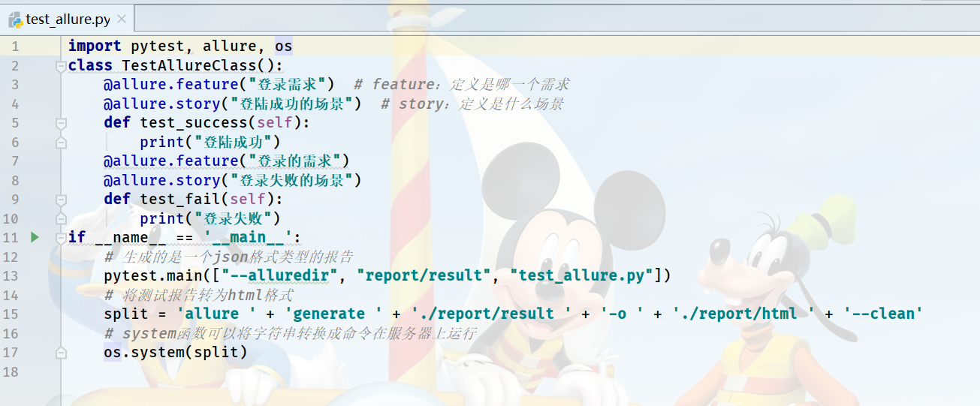Run script via green gutter arrow
Image resolution: width=980 pixels, height=406 pixels.
[x=34, y=237]
